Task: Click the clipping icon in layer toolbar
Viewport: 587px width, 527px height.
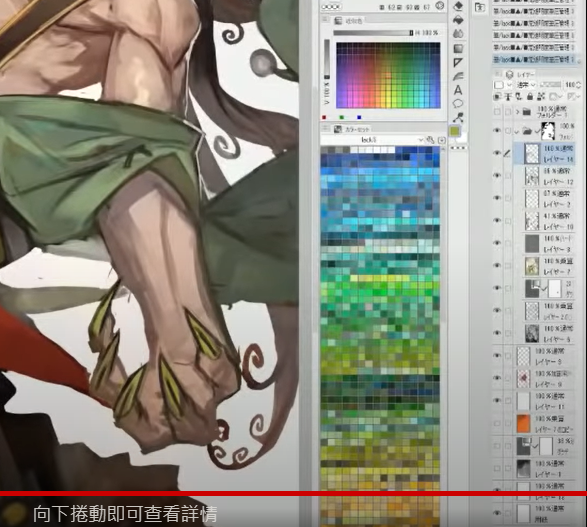Action: pyautogui.click(x=498, y=97)
